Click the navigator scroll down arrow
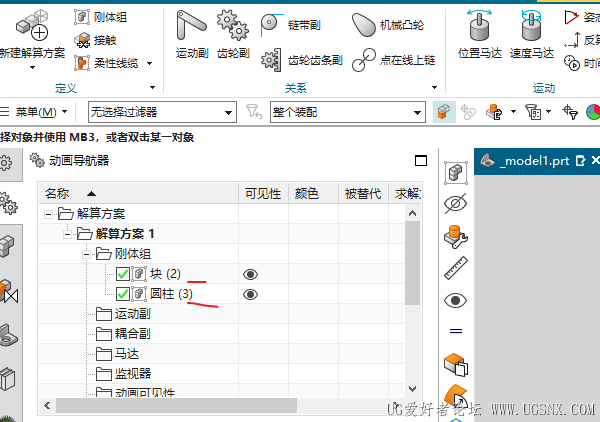 (x=412, y=389)
